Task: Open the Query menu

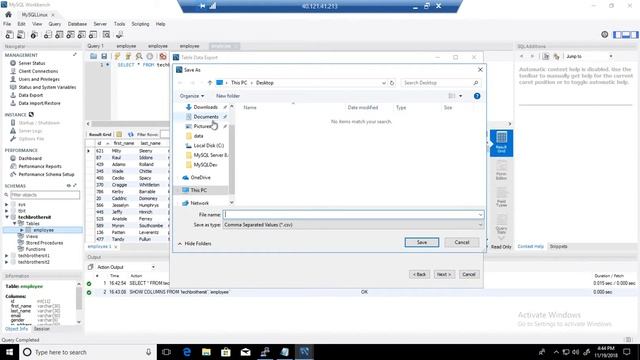Action: 55,24
